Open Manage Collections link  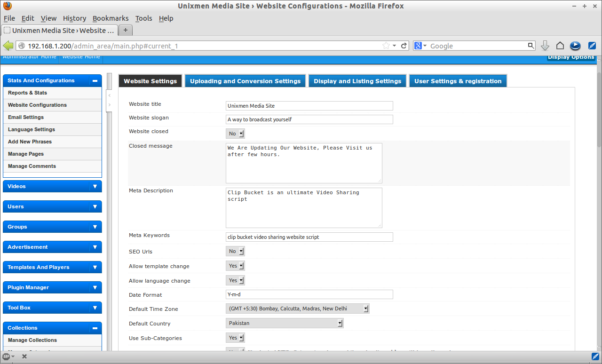click(32, 340)
